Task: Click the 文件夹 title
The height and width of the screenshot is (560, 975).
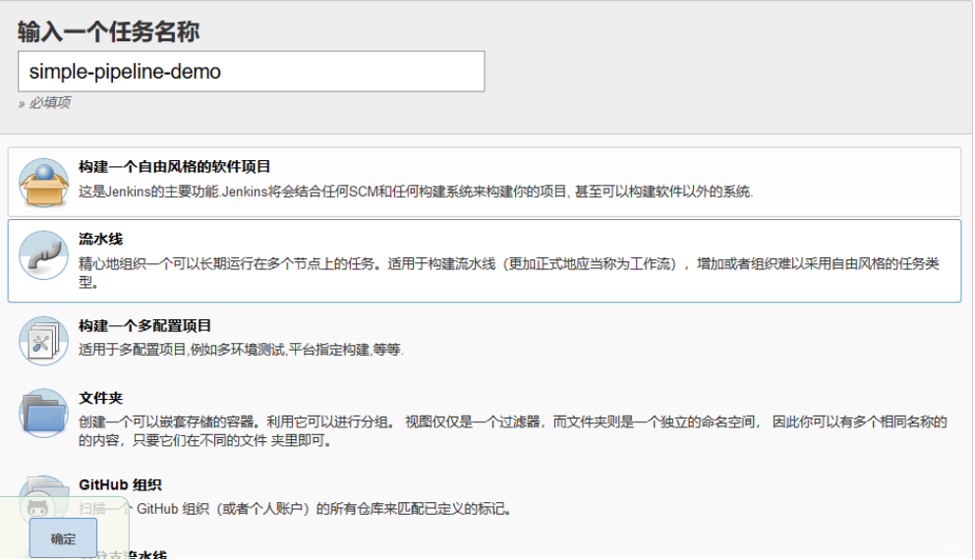Action: tap(100, 399)
